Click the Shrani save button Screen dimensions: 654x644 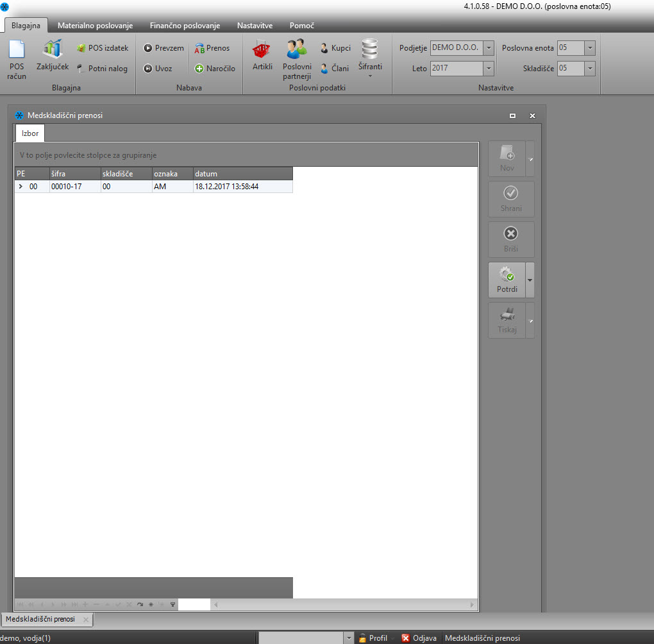click(511, 199)
